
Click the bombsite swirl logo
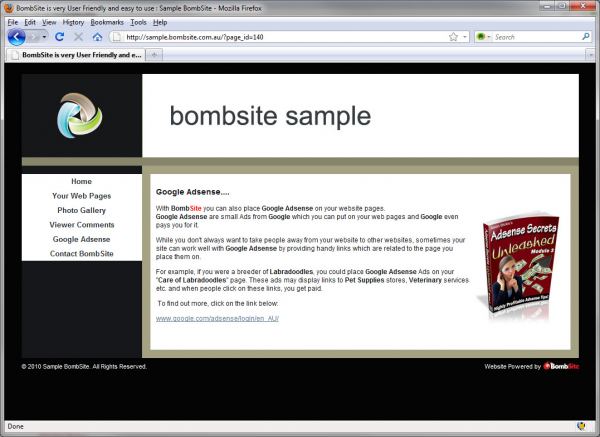click(80, 115)
